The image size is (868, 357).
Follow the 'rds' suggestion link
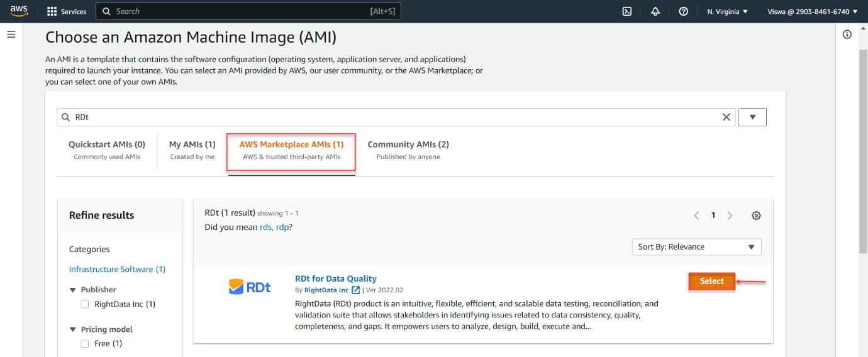pyautogui.click(x=265, y=227)
